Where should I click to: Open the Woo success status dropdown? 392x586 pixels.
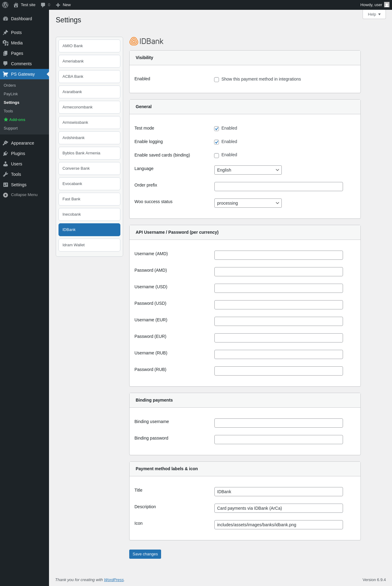click(248, 203)
